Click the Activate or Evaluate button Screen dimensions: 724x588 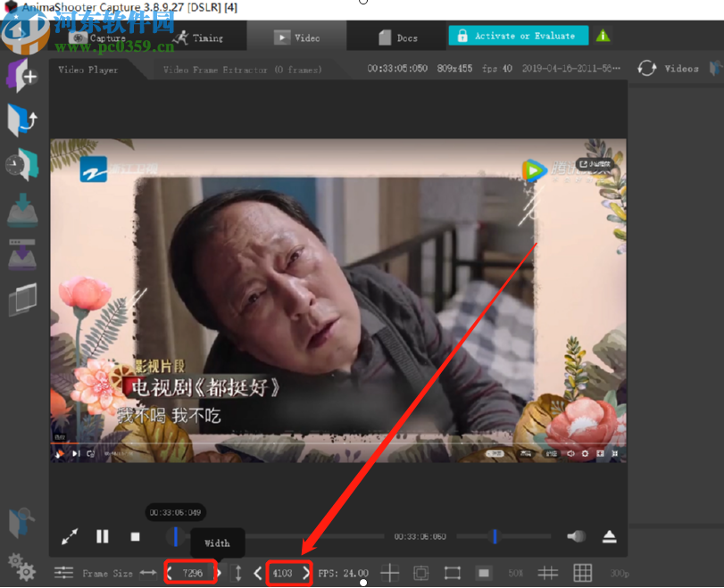518,37
